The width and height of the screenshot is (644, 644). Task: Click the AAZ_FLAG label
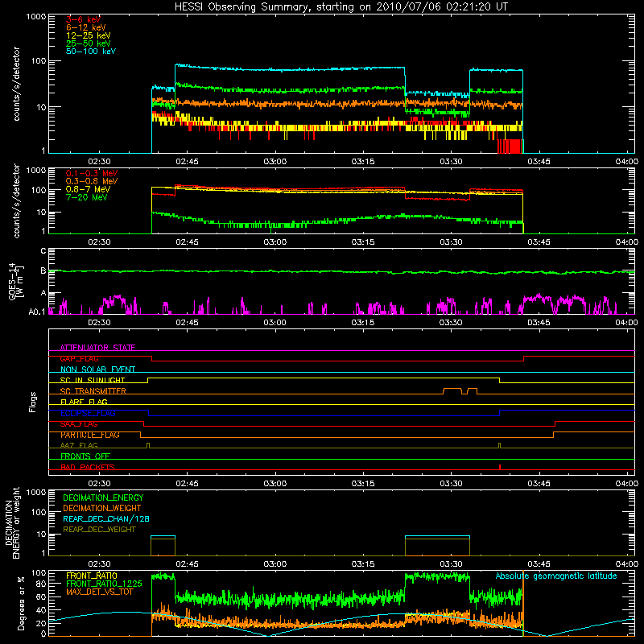point(79,445)
